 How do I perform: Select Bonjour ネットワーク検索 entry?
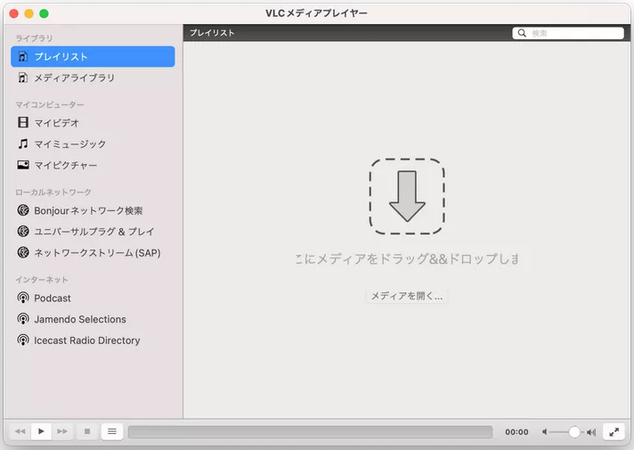[x=93, y=210]
